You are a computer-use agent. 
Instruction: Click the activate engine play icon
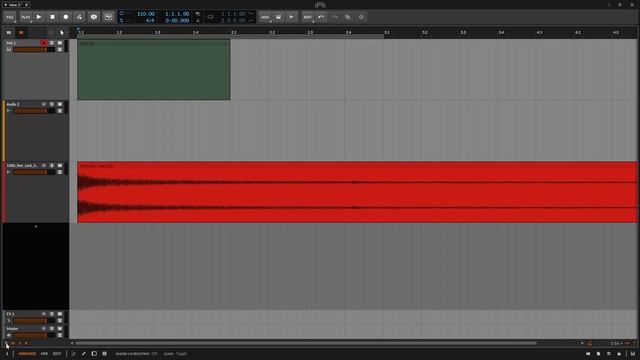(291, 17)
